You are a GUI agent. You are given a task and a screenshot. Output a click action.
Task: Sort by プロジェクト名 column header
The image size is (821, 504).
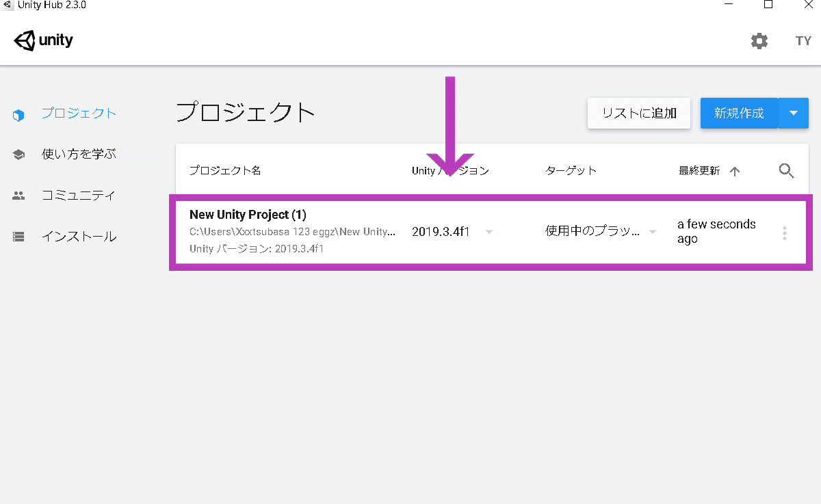225,171
